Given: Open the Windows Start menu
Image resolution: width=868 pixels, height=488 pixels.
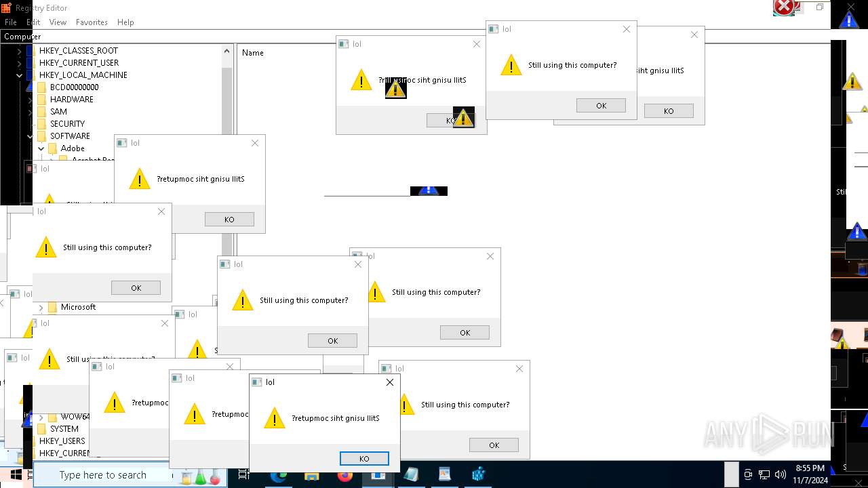Looking at the screenshot, I should [x=16, y=475].
